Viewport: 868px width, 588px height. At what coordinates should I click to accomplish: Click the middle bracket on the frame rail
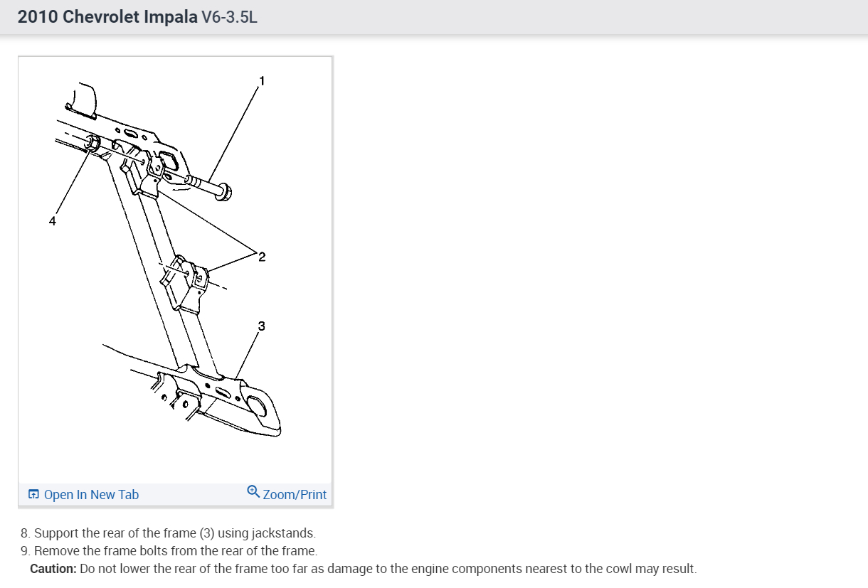184,282
